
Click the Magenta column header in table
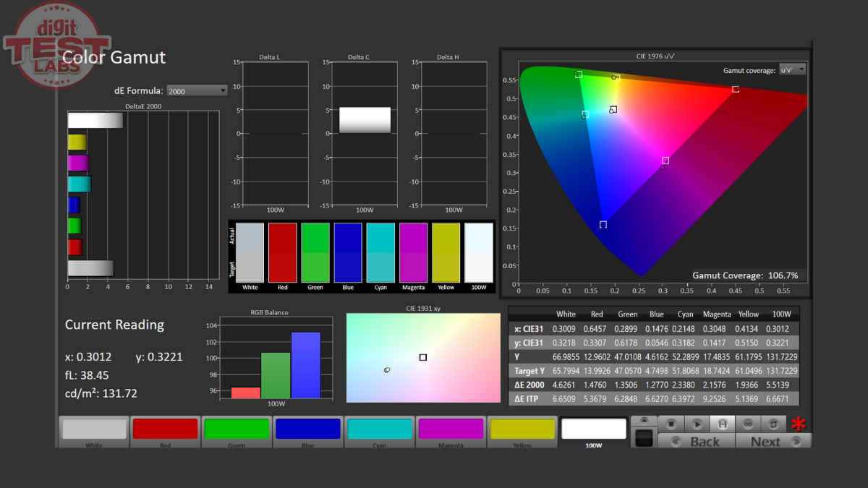[x=716, y=314]
